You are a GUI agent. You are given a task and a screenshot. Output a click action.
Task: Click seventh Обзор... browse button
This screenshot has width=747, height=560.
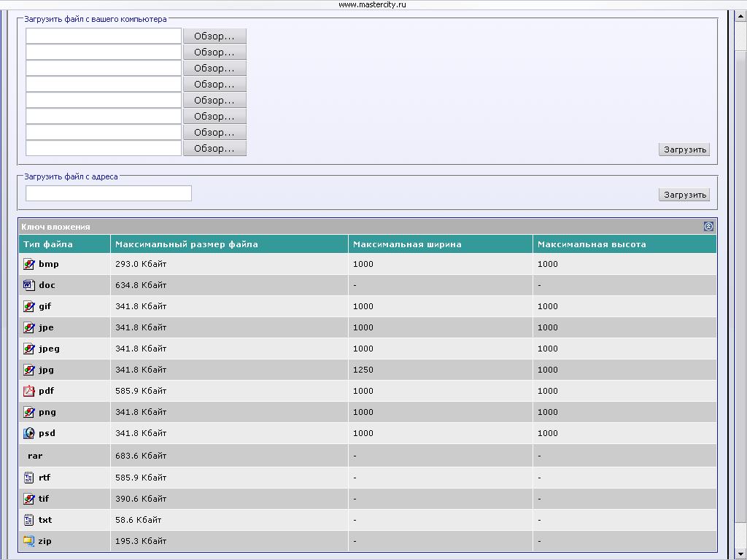click(215, 133)
